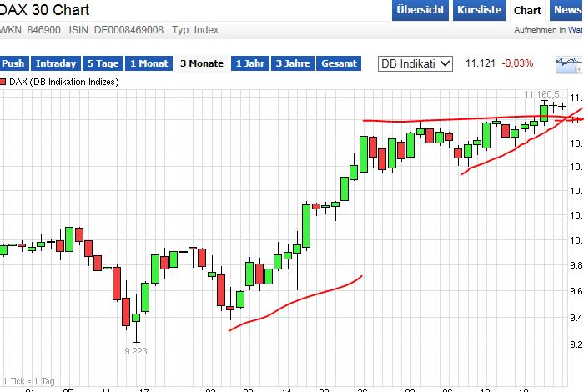Click the 9.223 low label
Viewport: 584px width, 392px height.
(x=136, y=351)
